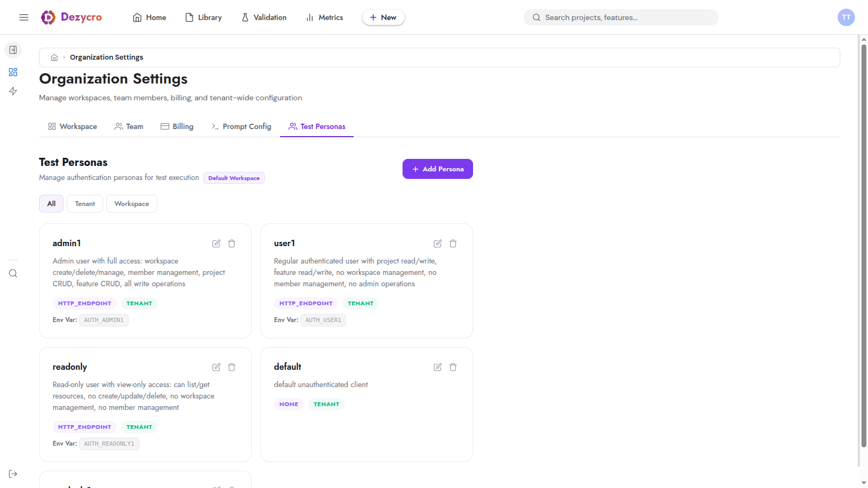Click the user1 persona title
Viewport: 868px width, 488px height.
(x=285, y=243)
